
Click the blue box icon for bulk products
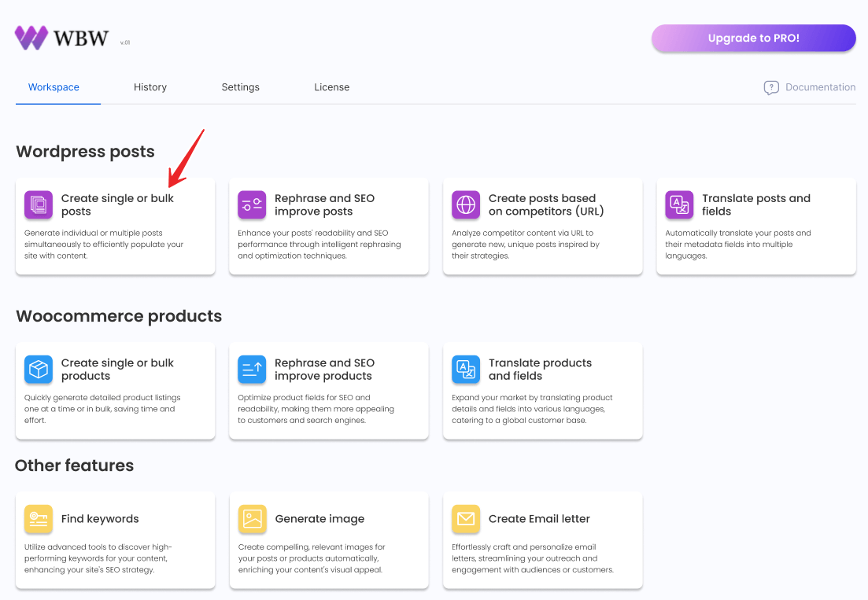coord(39,370)
